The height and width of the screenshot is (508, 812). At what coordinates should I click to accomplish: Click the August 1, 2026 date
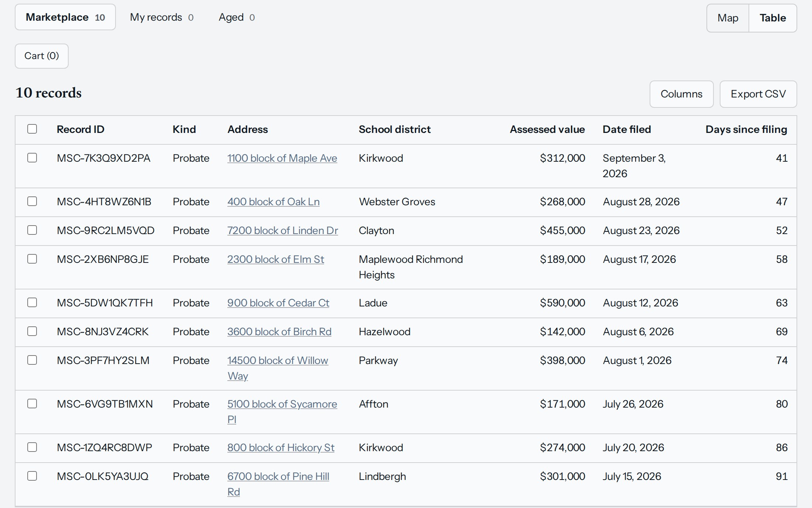(637, 361)
